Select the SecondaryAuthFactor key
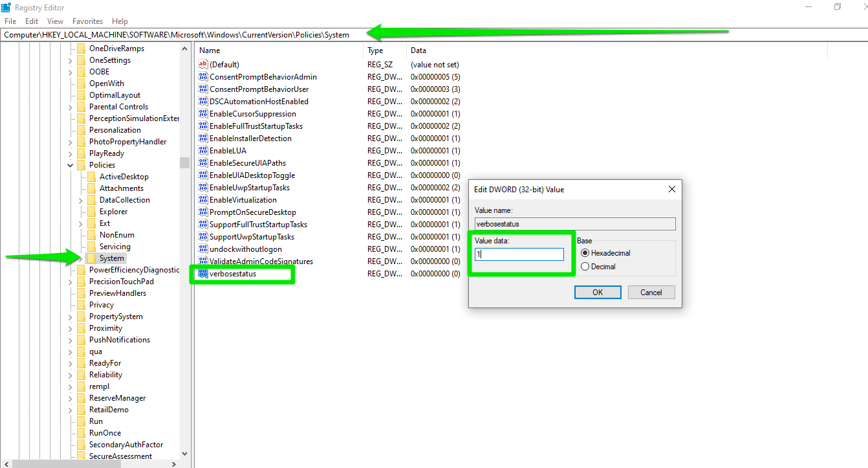 (126, 445)
